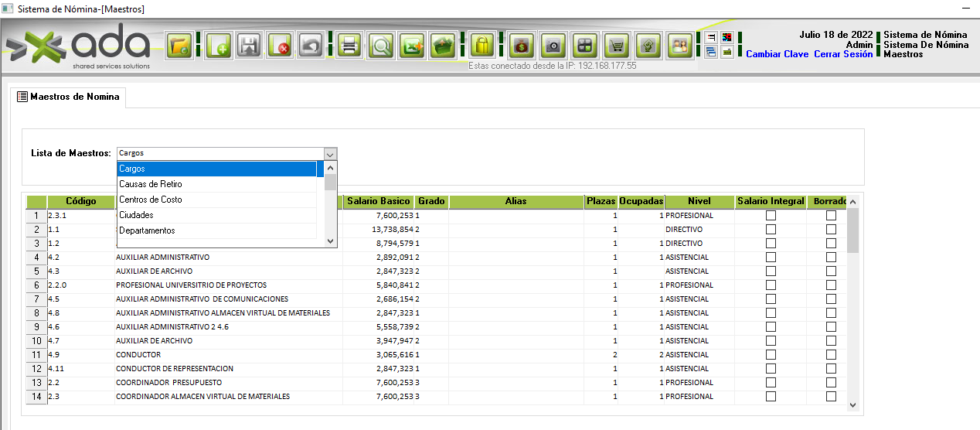Click the magnifying glass search icon

pyautogui.click(x=381, y=46)
